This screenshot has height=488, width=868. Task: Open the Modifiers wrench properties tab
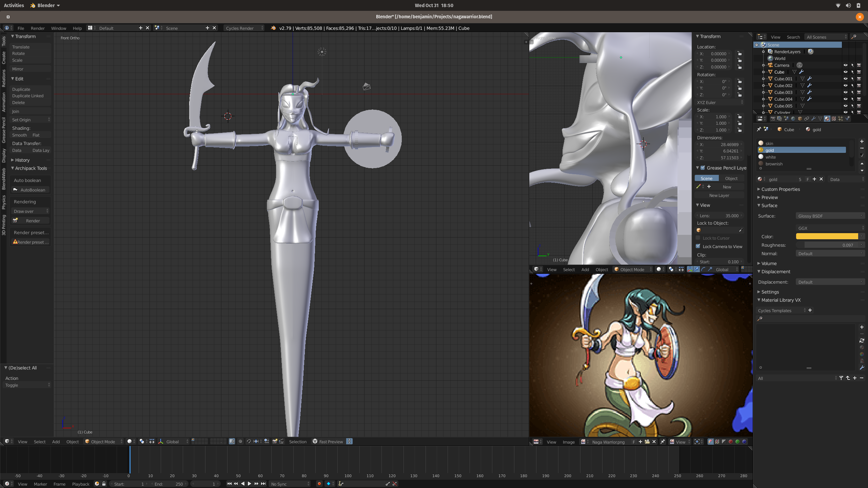(813, 119)
